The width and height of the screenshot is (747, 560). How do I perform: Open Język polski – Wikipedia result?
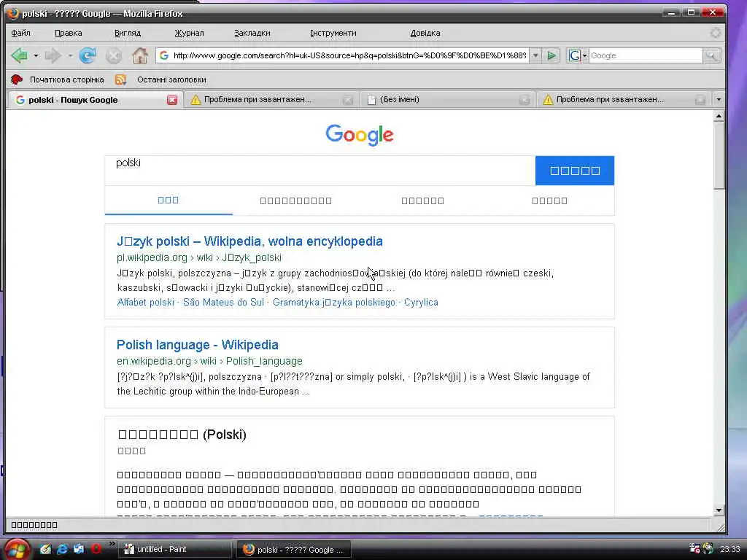point(249,241)
